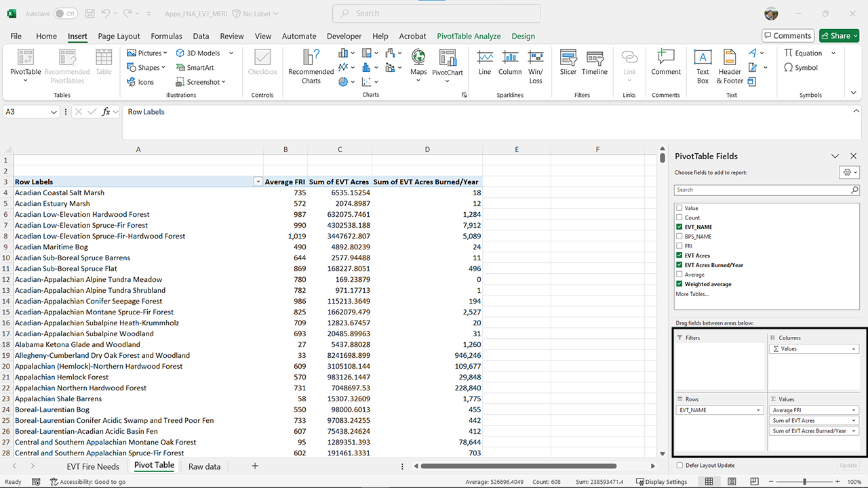Insert a PivotChart
Viewport: 868px width, 488px height.
(448, 64)
